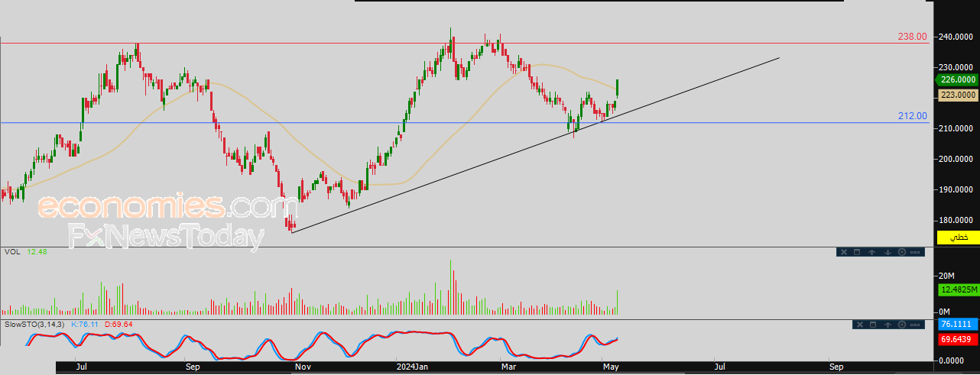Select the blue 212.00 support line label

912,116
